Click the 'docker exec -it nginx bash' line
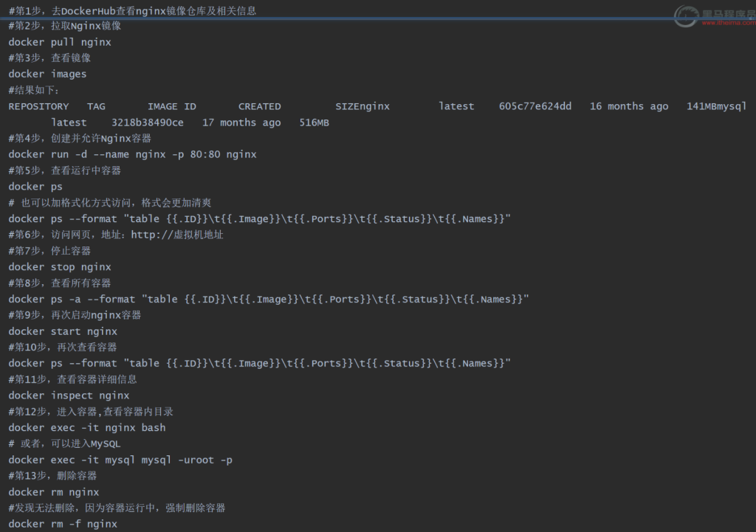The image size is (756, 532). [87, 427]
